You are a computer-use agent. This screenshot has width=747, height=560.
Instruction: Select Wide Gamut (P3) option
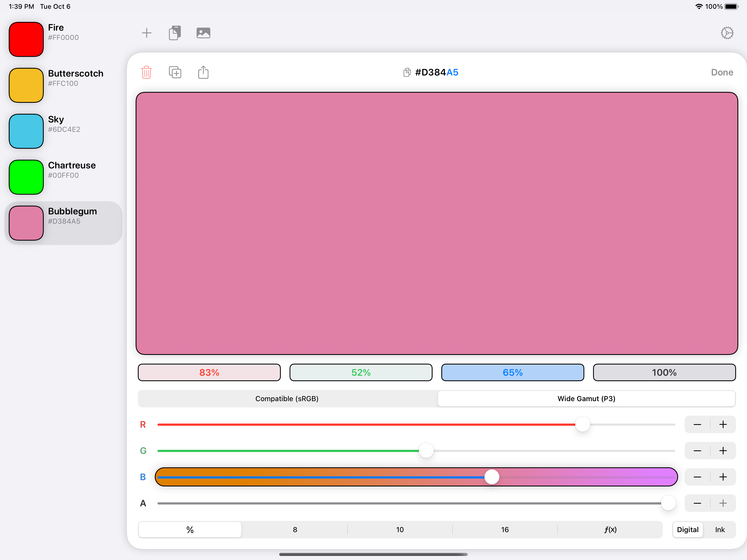coord(586,399)
